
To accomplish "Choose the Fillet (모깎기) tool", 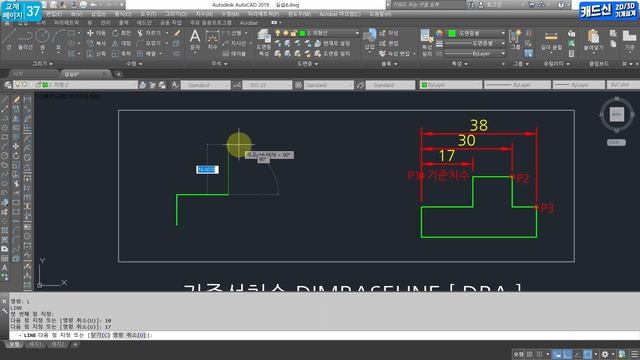I will 149,43.
